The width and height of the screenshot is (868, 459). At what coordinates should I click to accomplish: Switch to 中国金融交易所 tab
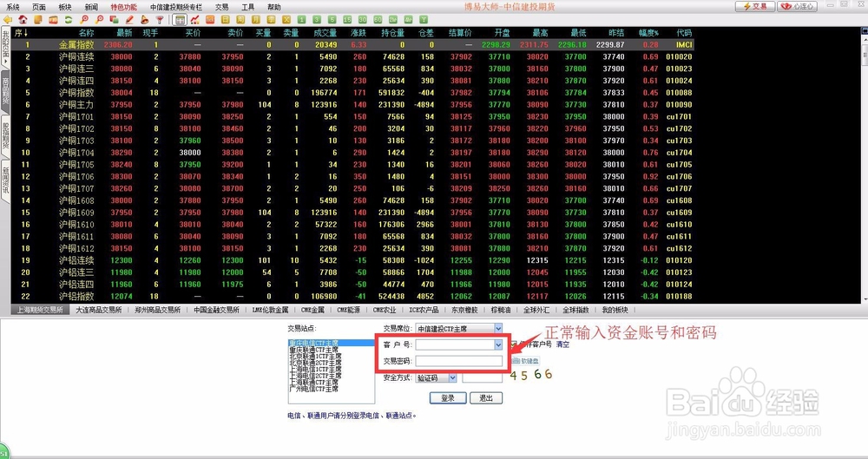pyautogui.click(x=216, y=310)
